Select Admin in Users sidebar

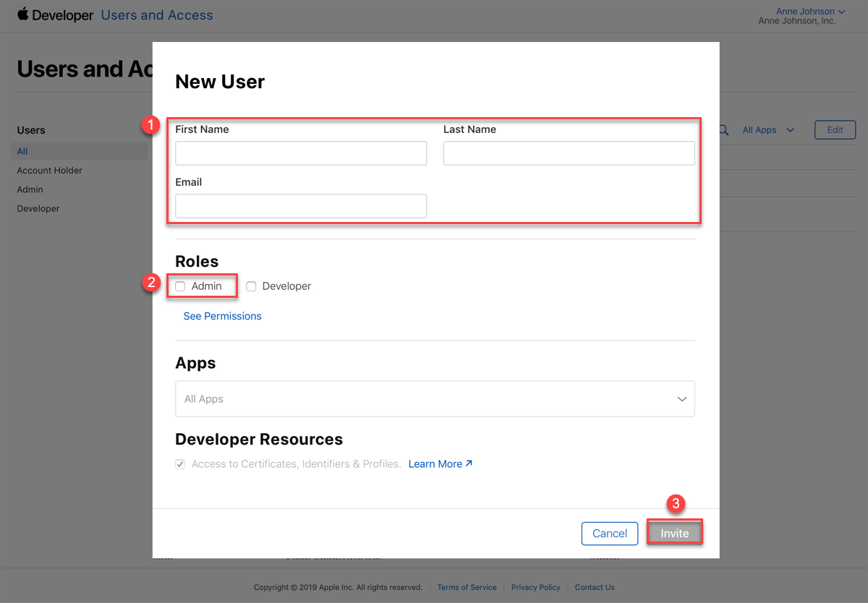pos(30,189)
